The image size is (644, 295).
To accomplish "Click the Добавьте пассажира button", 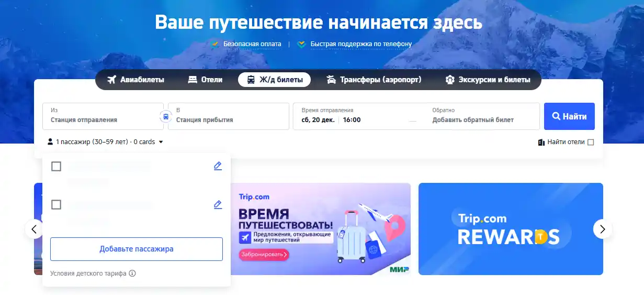I will tap(137, 249).
